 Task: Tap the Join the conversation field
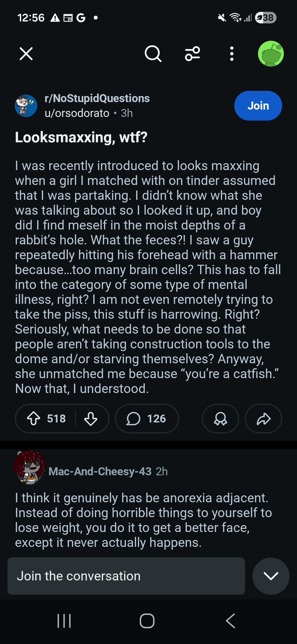[x=126, y=576]
